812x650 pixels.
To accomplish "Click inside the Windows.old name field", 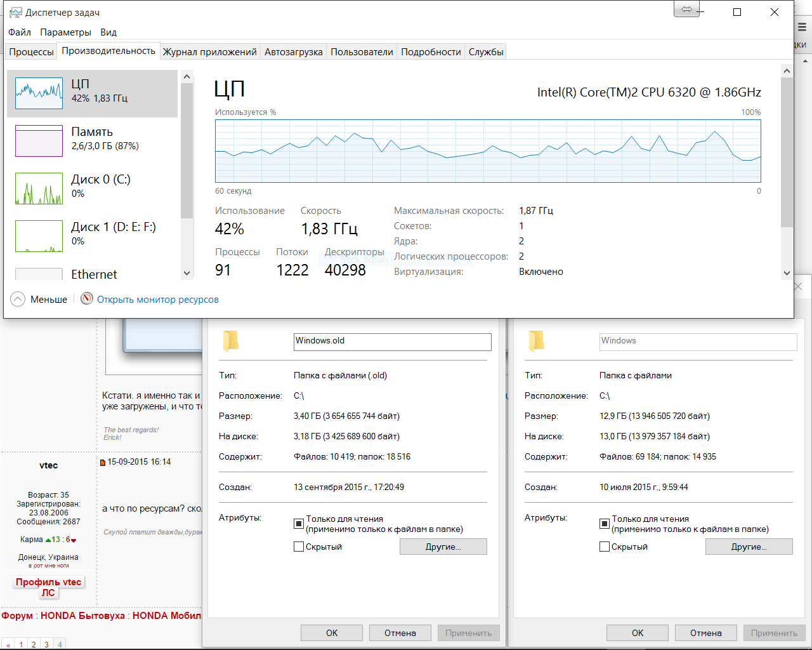I will 393,342.
